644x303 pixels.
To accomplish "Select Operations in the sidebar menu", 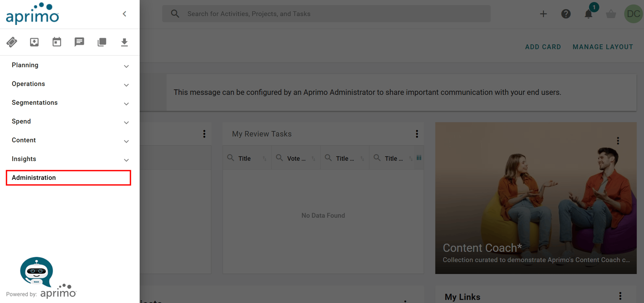I will pyautogui.click(x=28, y=84).
